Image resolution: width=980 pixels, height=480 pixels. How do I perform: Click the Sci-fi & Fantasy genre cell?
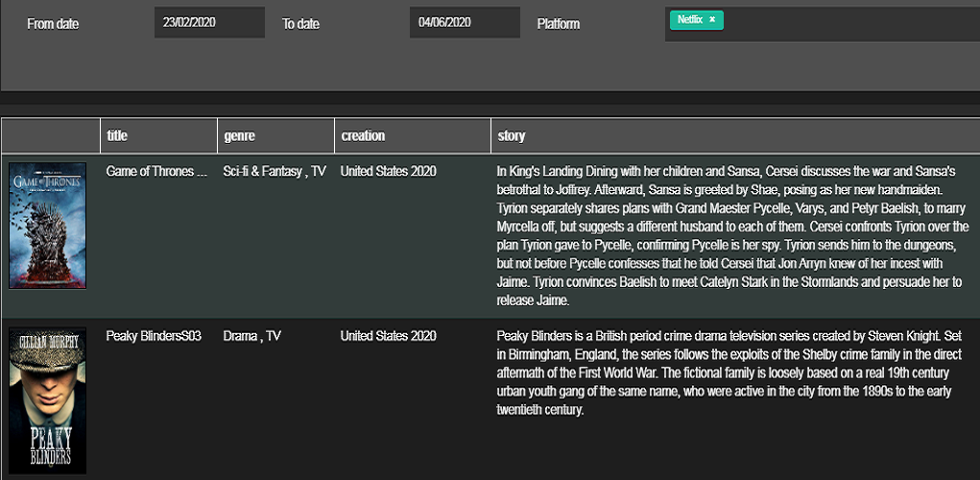coord(275,172)
